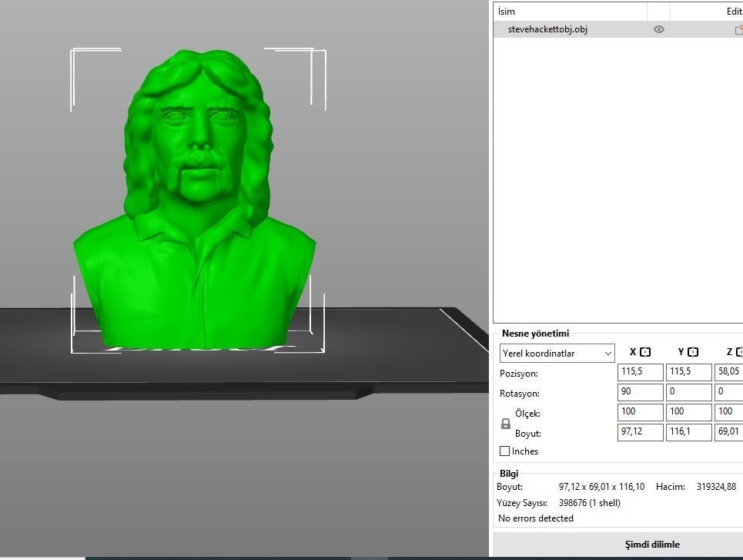Focus the Ölçek X field
Viewport: 743px width, 560px height.
tap(640, 412)
